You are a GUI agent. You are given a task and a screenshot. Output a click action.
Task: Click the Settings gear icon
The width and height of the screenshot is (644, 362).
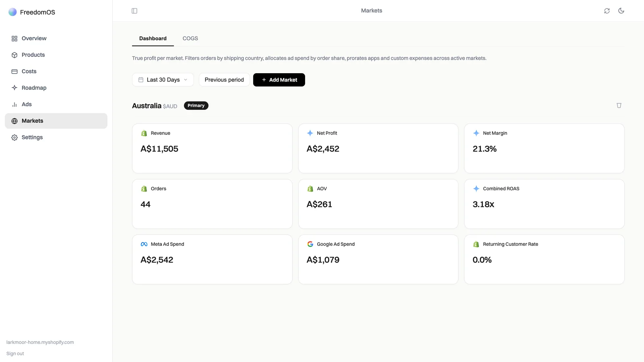point(14,138)
